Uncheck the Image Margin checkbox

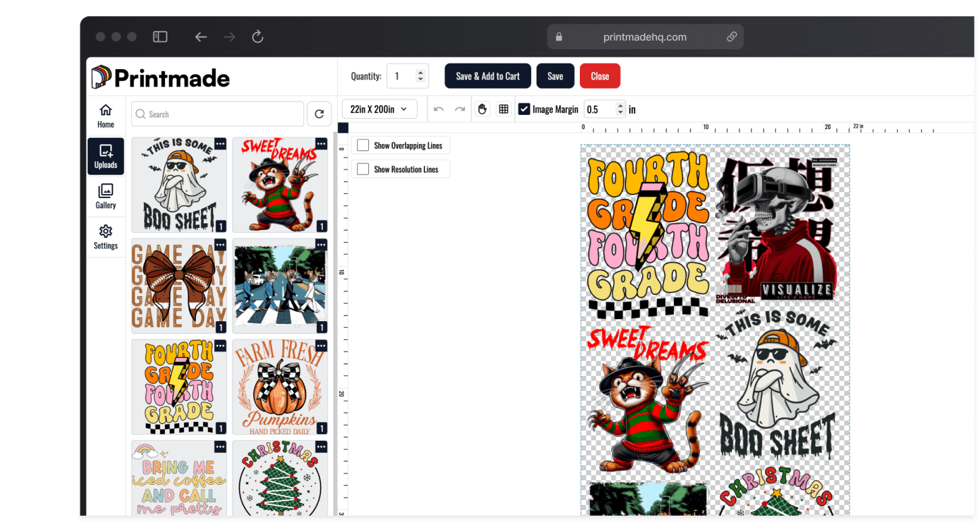click(524, 110)
